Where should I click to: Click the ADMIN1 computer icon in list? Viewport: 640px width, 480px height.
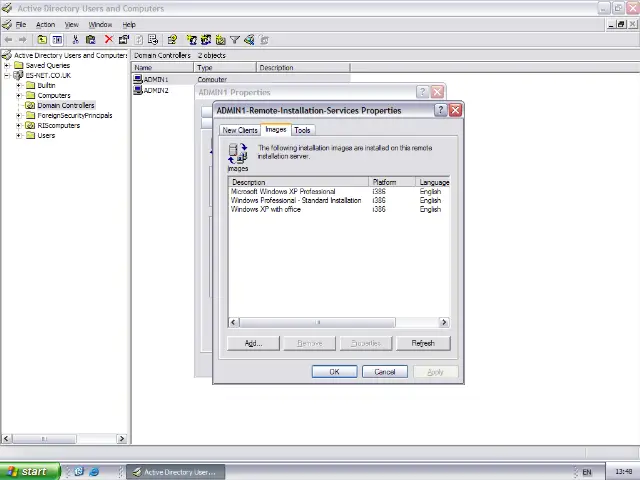point(138,79)
